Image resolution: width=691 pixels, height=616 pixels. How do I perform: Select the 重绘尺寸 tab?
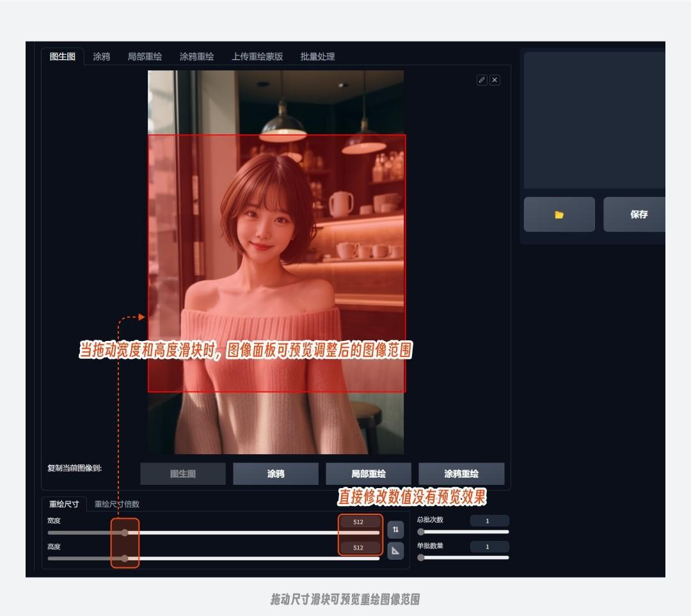click(64, 504)
